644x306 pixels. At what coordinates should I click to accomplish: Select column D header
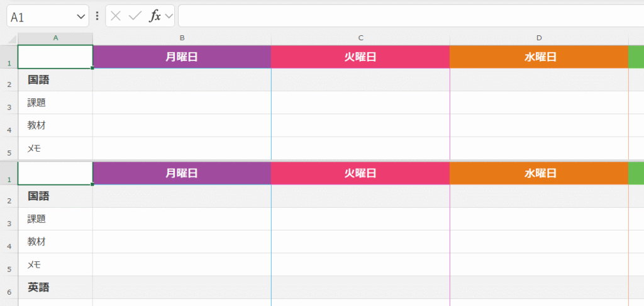[539, 38]
